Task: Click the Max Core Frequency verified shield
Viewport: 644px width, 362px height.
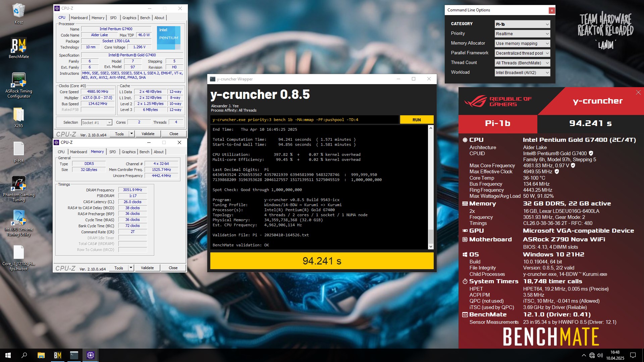Action: pyautogui.click(x=573, y=165)
